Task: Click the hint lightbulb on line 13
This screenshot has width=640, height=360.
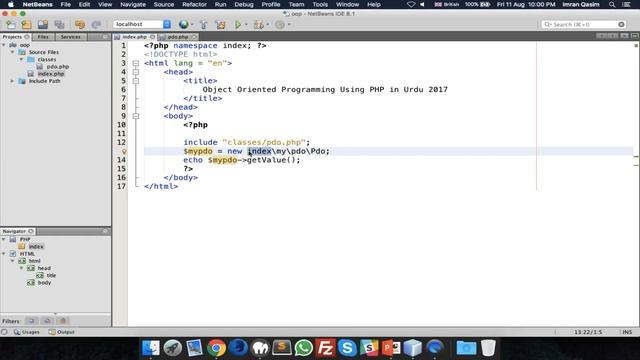Action: coord(124,151)
